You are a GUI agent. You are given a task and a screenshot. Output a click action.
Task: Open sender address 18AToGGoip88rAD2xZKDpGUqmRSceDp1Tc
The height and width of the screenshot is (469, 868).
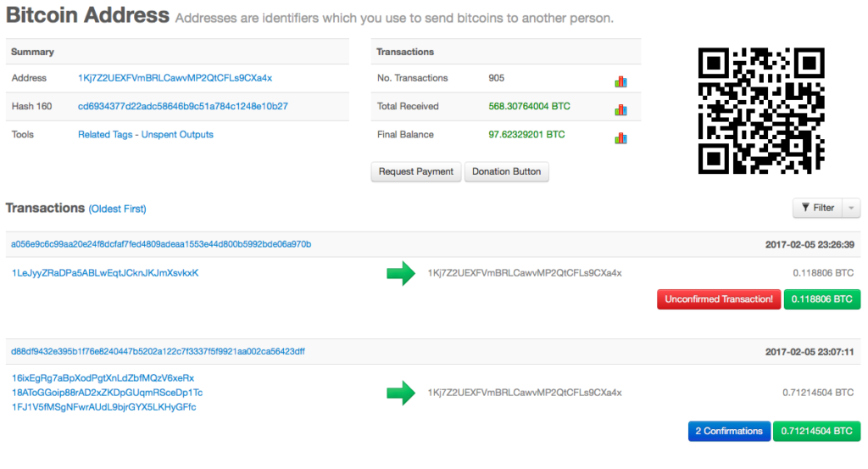pyautogui.click(x=108, y=393)
